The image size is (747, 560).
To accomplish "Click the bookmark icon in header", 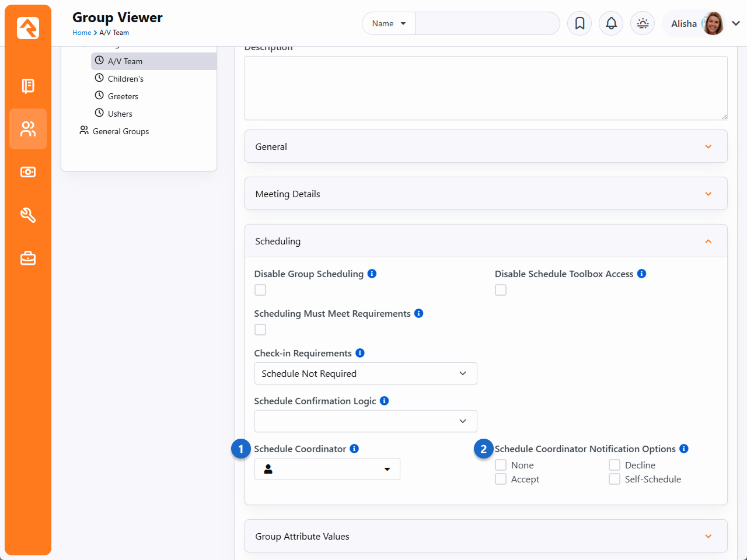I will coord(580,23).
